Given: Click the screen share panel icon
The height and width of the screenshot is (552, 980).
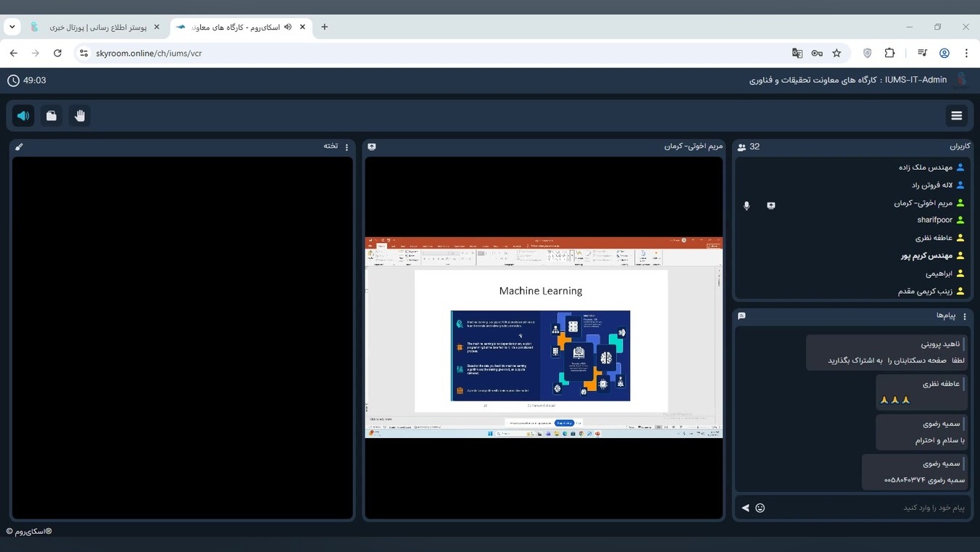Looking at the screenshot, I should coord(372,147).
